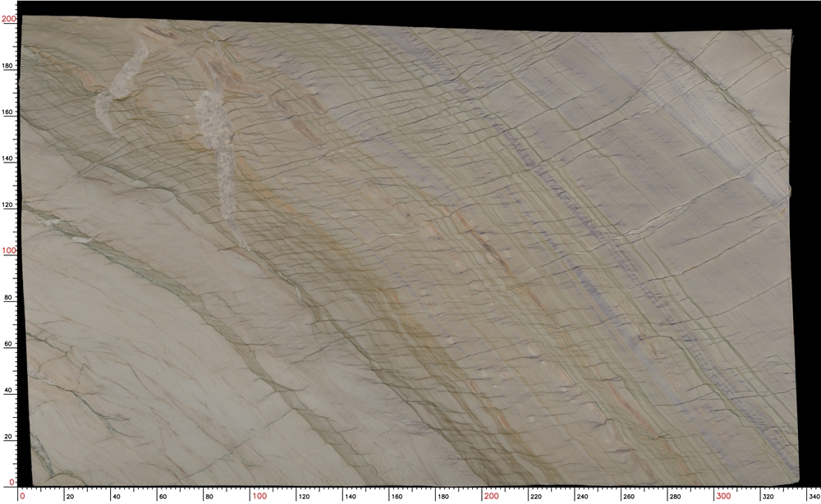Click the 140 mark on the horizontal ruler
The width and height of the screenshot is (821, 504).
coord(351,497)
